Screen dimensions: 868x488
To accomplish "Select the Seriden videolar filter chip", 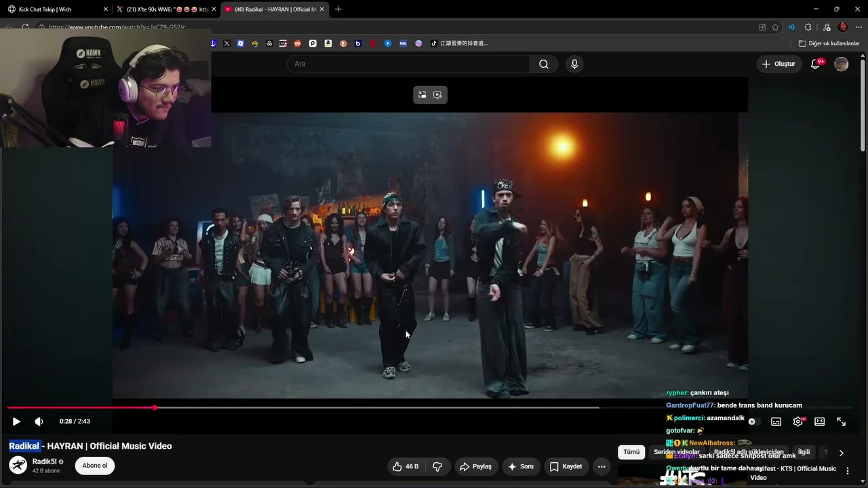I will (x=677, y=452).
